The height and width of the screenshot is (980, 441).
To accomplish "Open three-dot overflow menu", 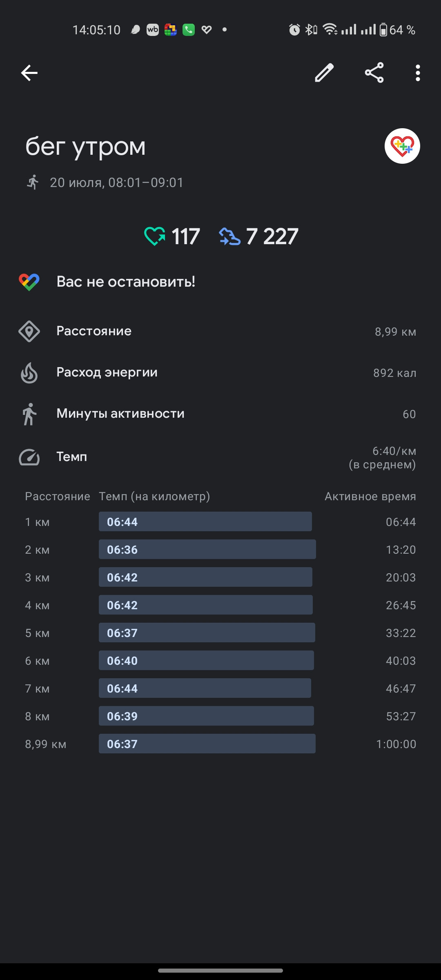I will (x=417, y=73).
